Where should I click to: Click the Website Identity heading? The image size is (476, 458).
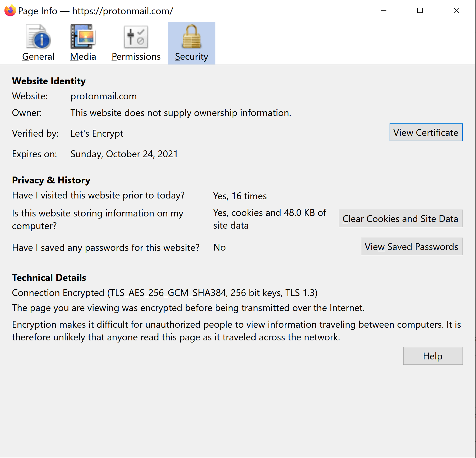(49, 81)
